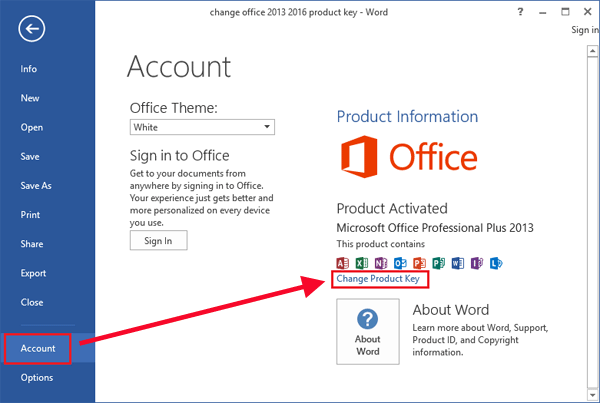Click the 'This product contains' text
Screen dimensions: 600x403
pyautogui.click(x=380, y=244)
